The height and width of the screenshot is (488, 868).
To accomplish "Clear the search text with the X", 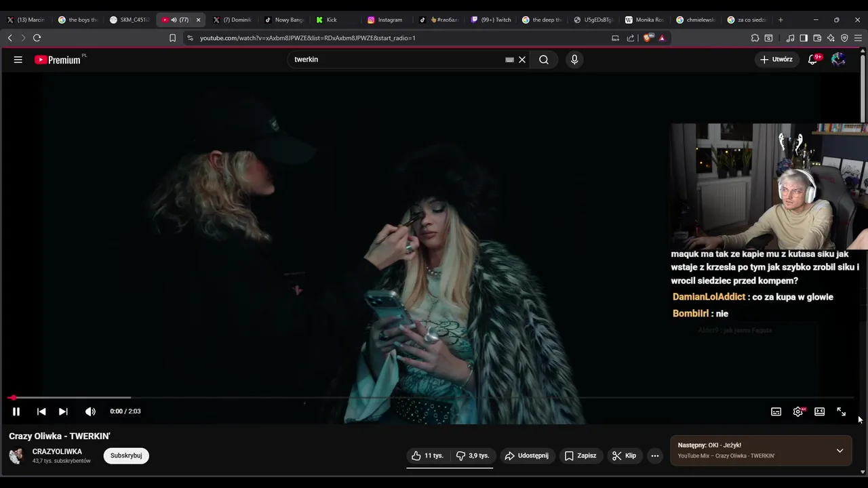I will coord(522,60).
